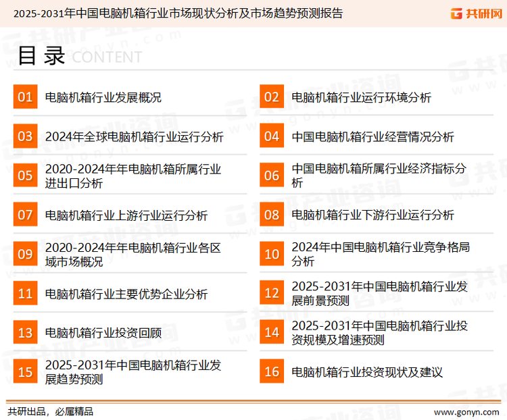Open 电脑机箱行业各区域市场概况 chapter
This screenshot has height=420, width=507.
tap(133, 255)
